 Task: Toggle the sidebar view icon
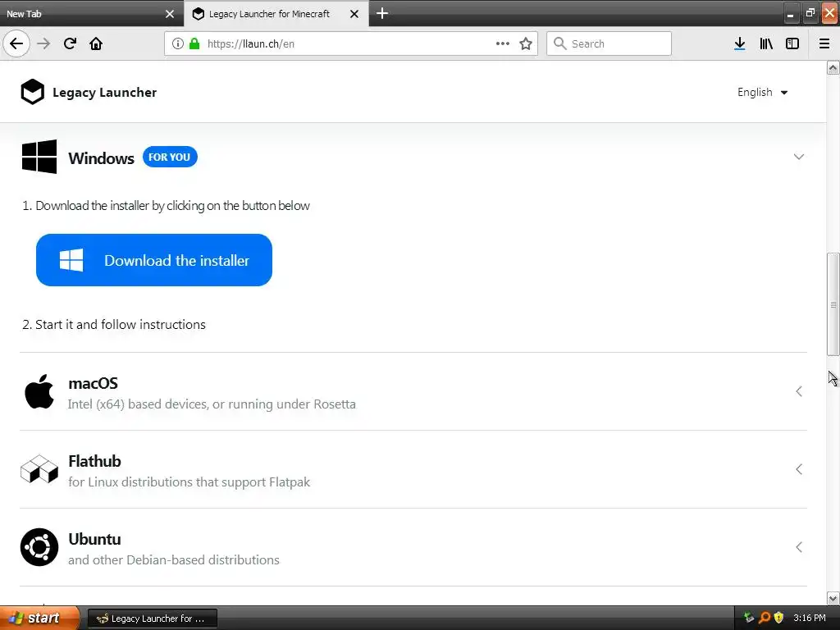(792, 43)
